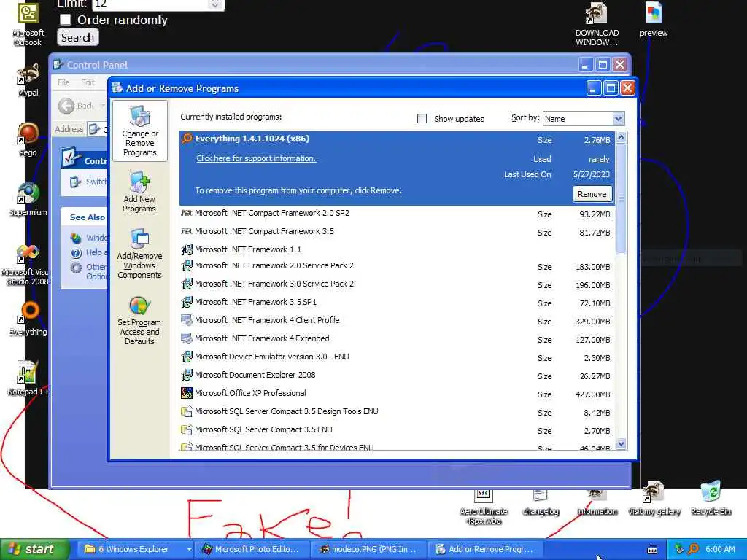The height and width of the screenshot is (560, 747).
Task: Click the rarely used value
Action: coord(599,159)
